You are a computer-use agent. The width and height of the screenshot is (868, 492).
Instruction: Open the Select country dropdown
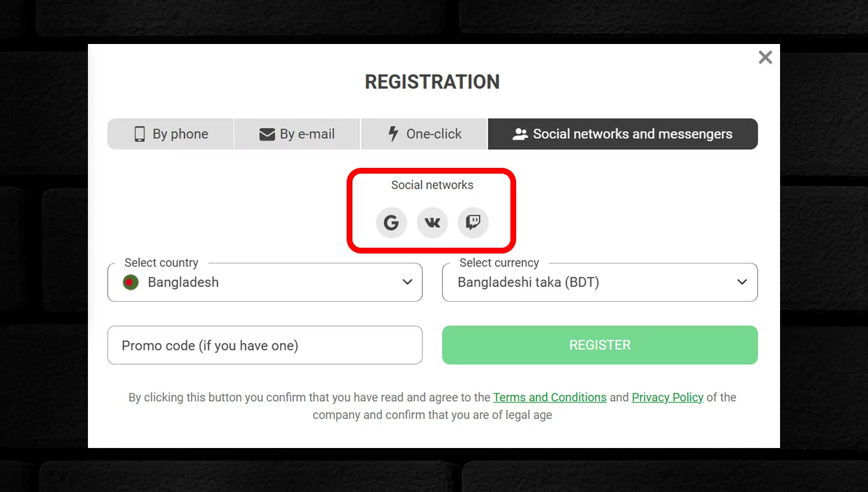tap(265, 282)
